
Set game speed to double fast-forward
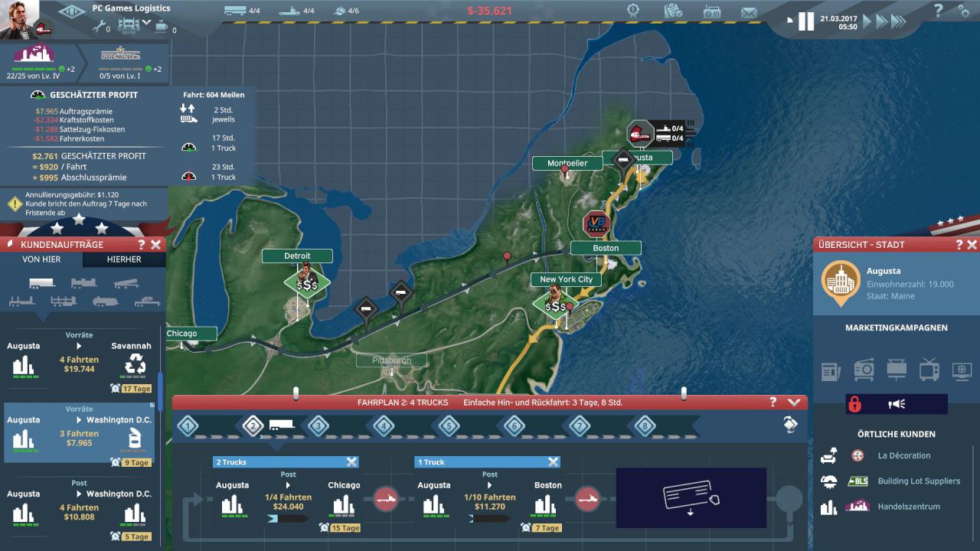click(881, 21)
